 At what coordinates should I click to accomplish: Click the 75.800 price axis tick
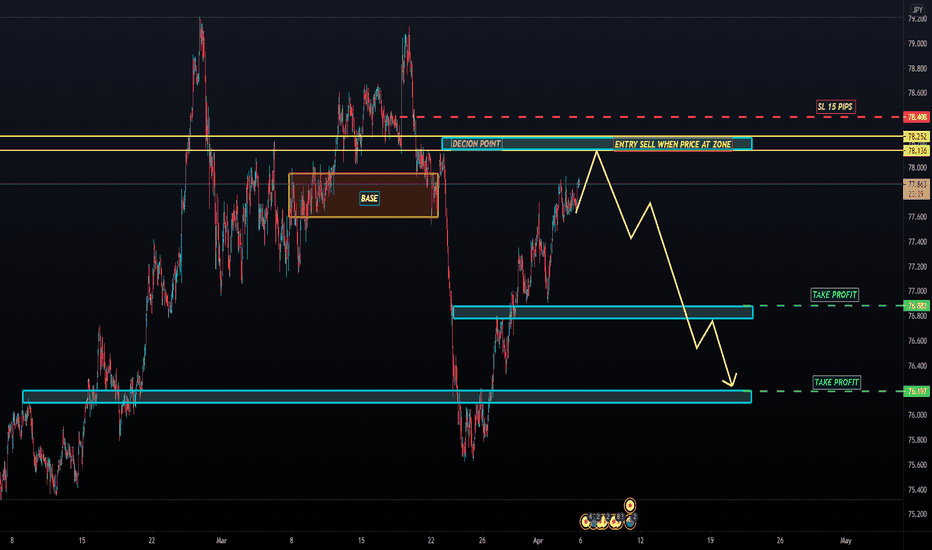pyautogui.click(x=917, y=440)
